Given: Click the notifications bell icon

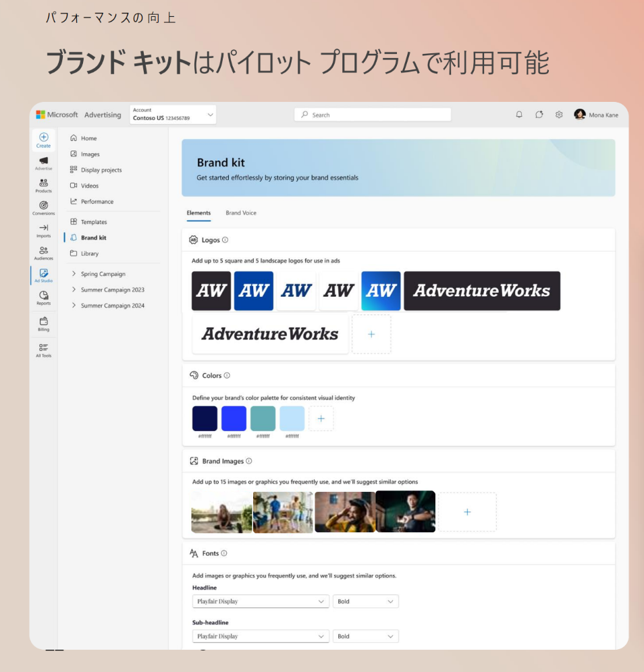Looking at the screenshot, I should 519,115.
